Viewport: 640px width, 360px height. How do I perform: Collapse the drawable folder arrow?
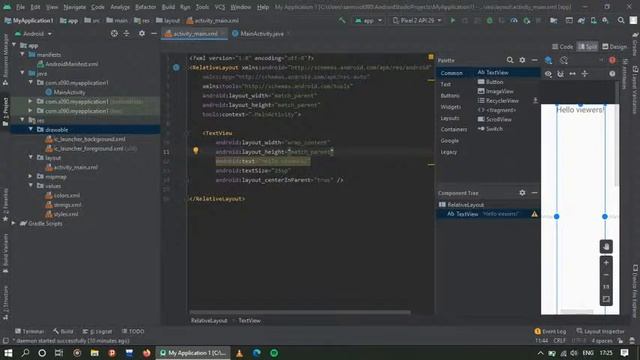coord(31,129)
